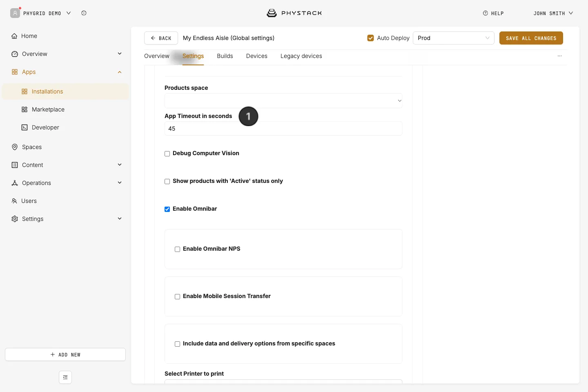Enable Mobile Session Transfer checkbox

click(177, 297)
